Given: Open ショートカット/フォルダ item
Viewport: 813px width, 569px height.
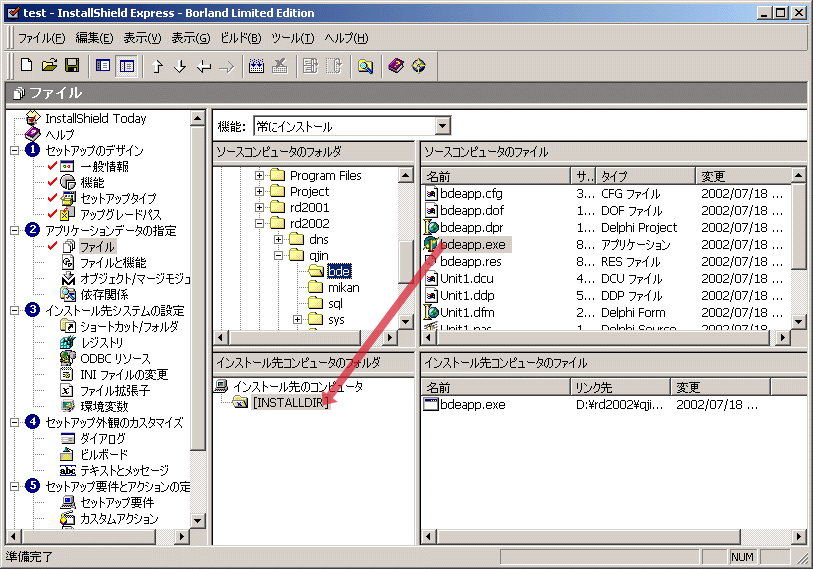Looking at the screenshot, I should tap(129, 327).
